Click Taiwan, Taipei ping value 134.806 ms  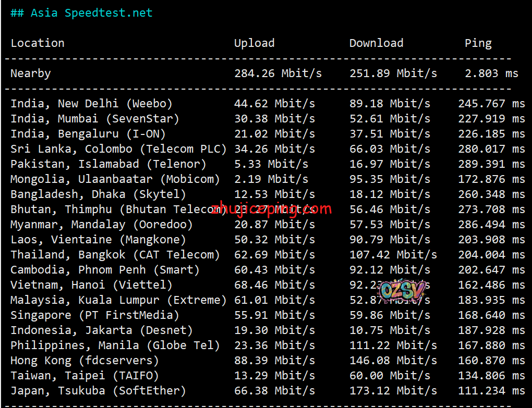coord(491,376)
